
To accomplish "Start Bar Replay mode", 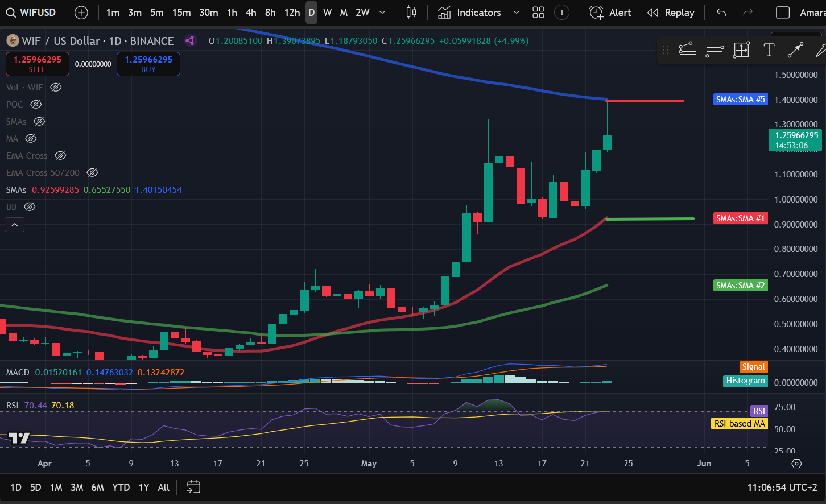I will click(671, 13).
